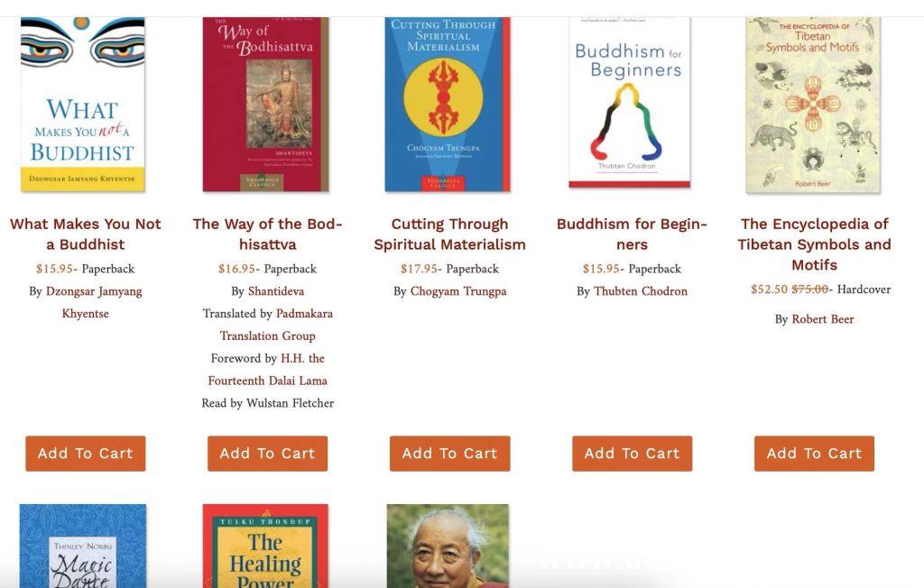Click The Healing Power book cover
924x588 pixels.
pos(265,546)
